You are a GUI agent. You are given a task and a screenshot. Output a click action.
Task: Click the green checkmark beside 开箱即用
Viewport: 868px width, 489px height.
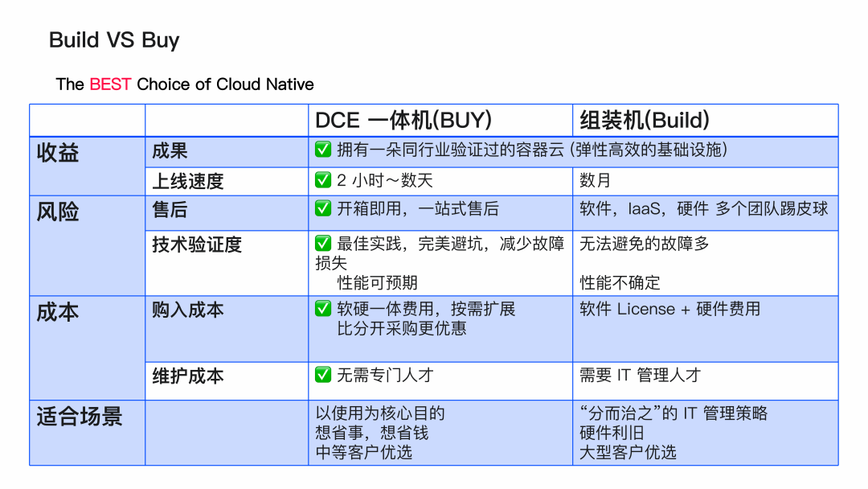pyautogui.click(x=323, y=208)
